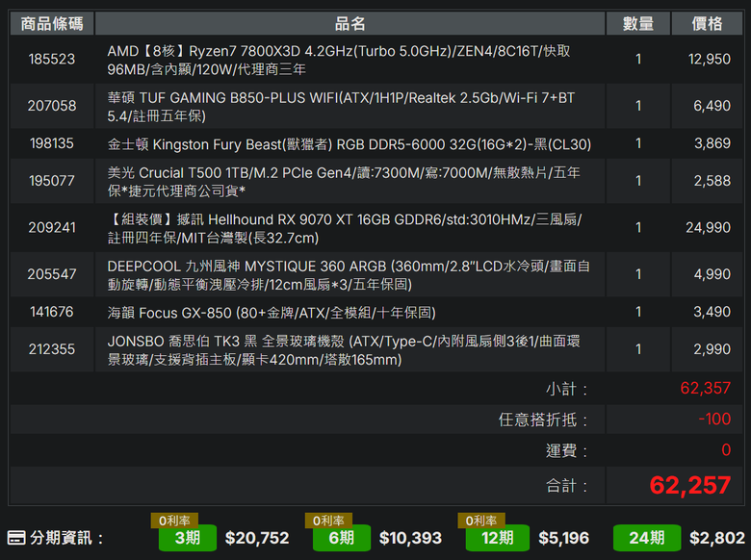Click product code 141676
Image resolution: width=751 pixels, height=560 pixels.
tap(52, 312)
